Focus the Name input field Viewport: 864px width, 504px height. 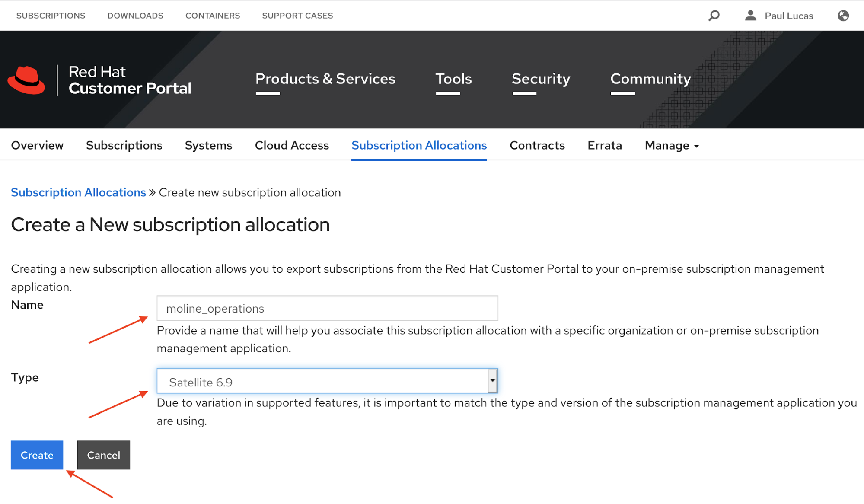[x=327, y=309]
